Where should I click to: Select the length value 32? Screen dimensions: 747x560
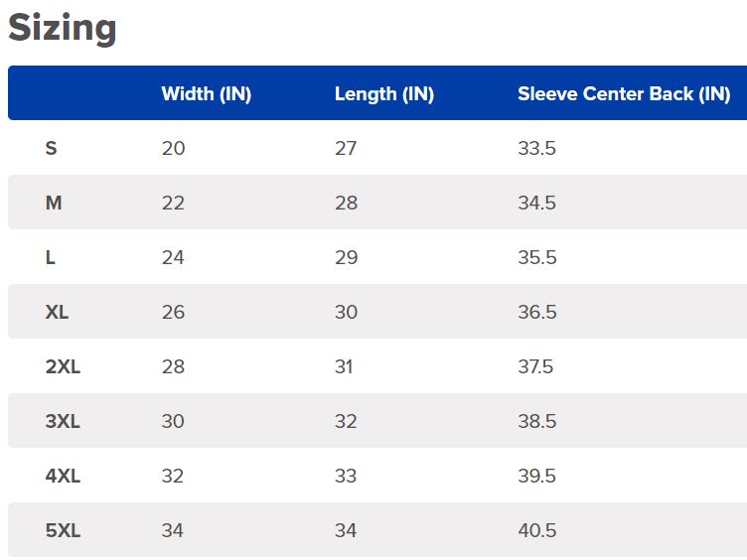click(x=346, y=422)
